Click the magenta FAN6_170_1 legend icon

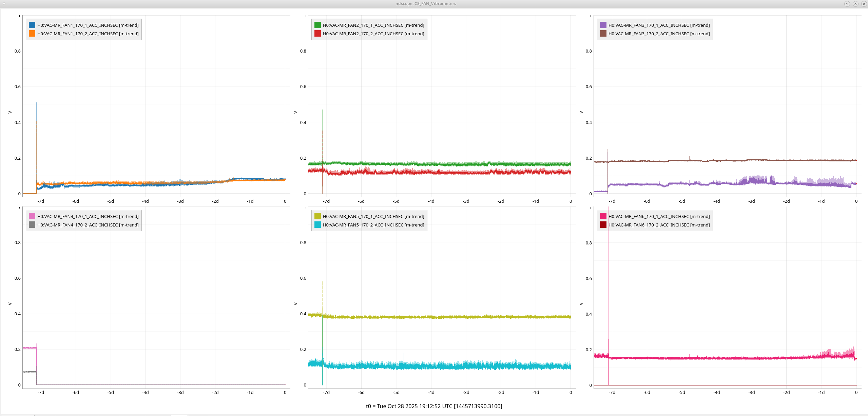603,216
